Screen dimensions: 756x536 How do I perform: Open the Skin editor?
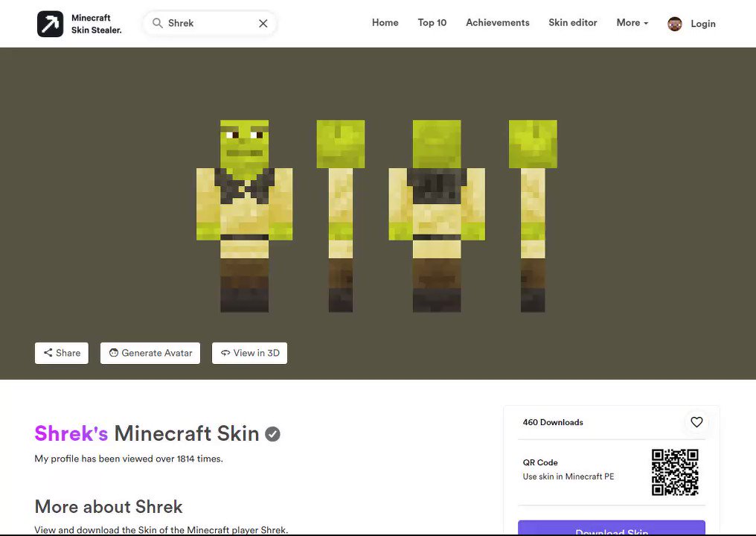pos(573,22)
